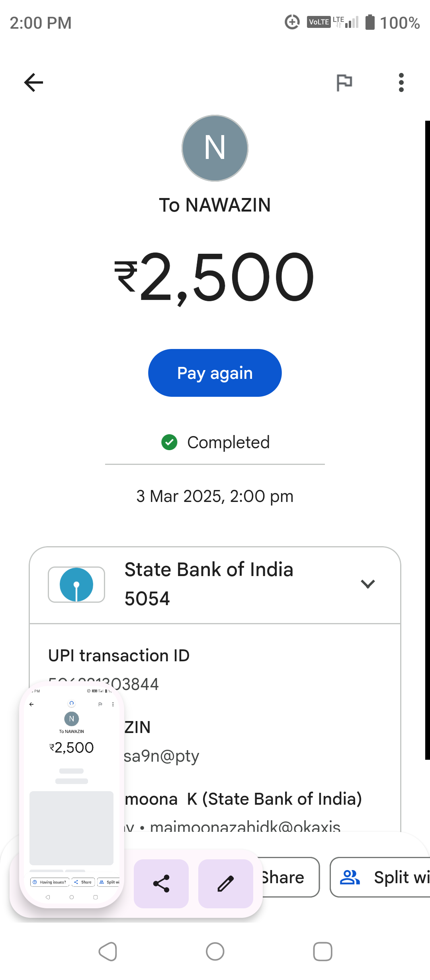This screenshot has height=980, width=430.
Task: Tap the State Bank of India logo
Action: 76,584
